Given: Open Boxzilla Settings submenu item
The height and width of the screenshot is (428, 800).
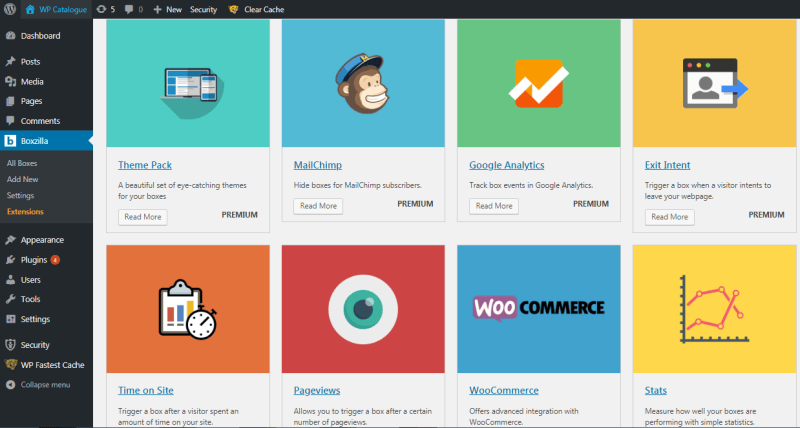Looking at the screenshot, I should point(20,195).
